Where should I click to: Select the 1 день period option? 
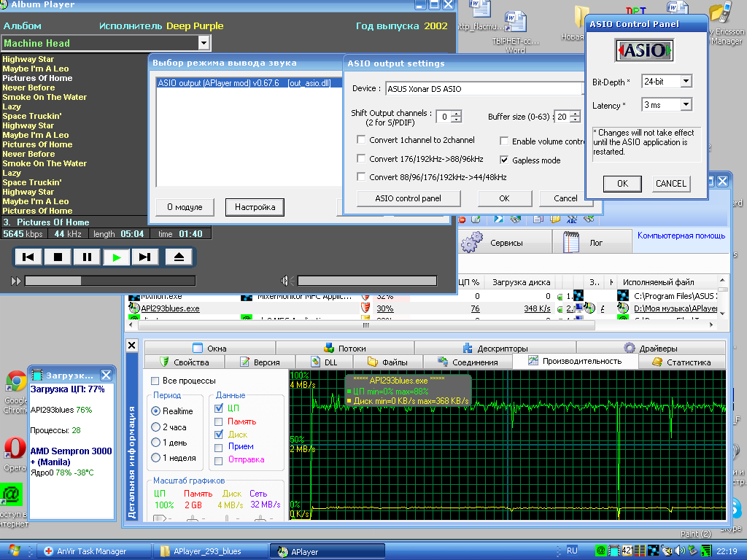(x=155, y=443)
